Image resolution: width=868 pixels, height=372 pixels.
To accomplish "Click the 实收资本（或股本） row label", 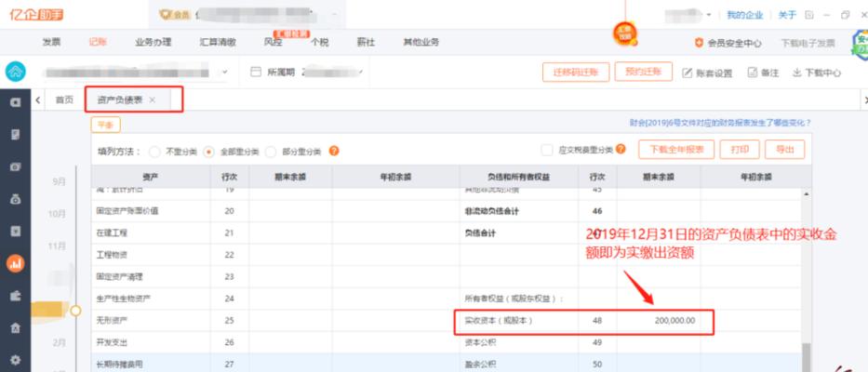I will click(x=499, y=321).
